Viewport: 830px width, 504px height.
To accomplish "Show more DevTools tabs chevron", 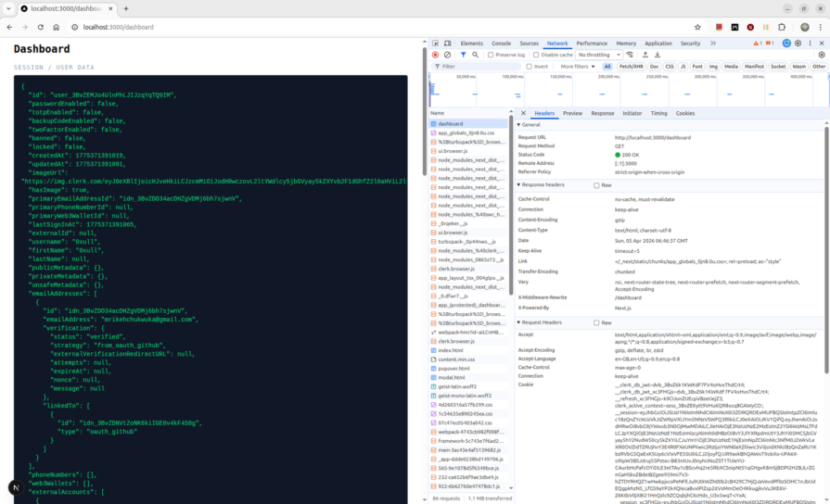I will tap(713, 44).
